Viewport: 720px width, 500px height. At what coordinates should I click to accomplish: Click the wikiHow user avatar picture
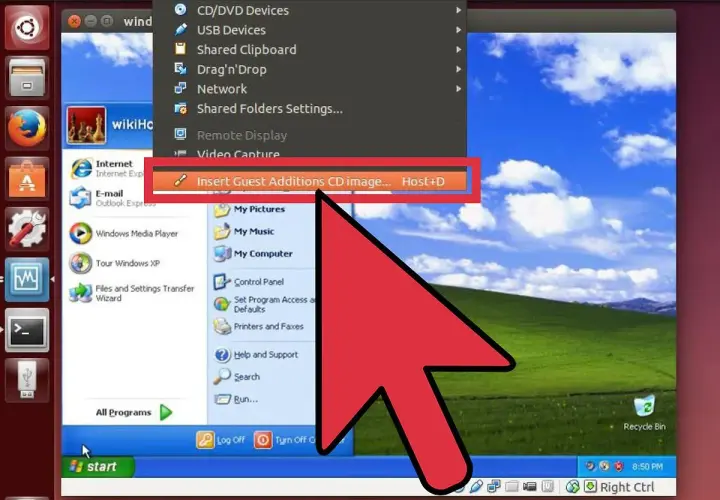click(x=86, y=125)
